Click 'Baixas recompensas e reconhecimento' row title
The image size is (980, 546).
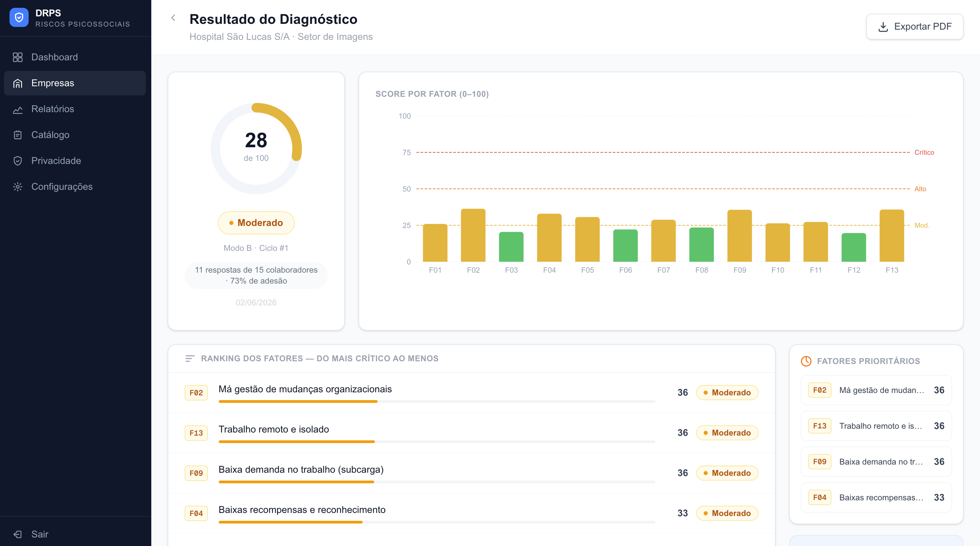click(x=302, y=510)
